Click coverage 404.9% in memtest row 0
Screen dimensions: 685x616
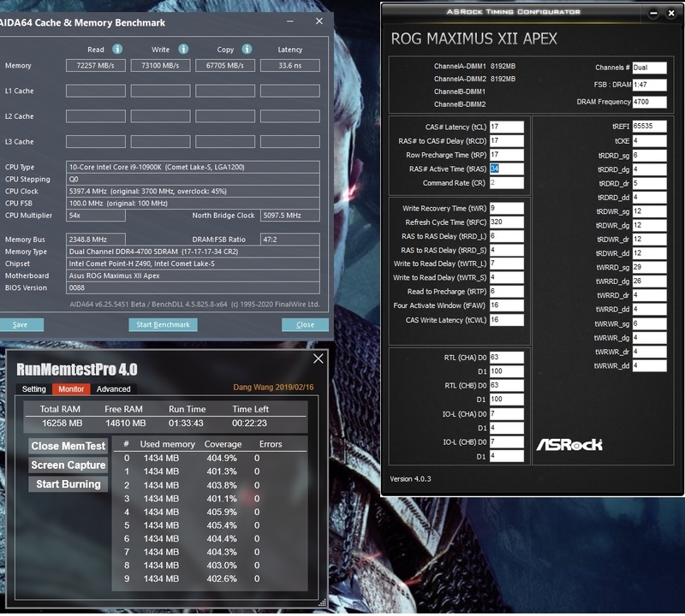pos(222,458)
